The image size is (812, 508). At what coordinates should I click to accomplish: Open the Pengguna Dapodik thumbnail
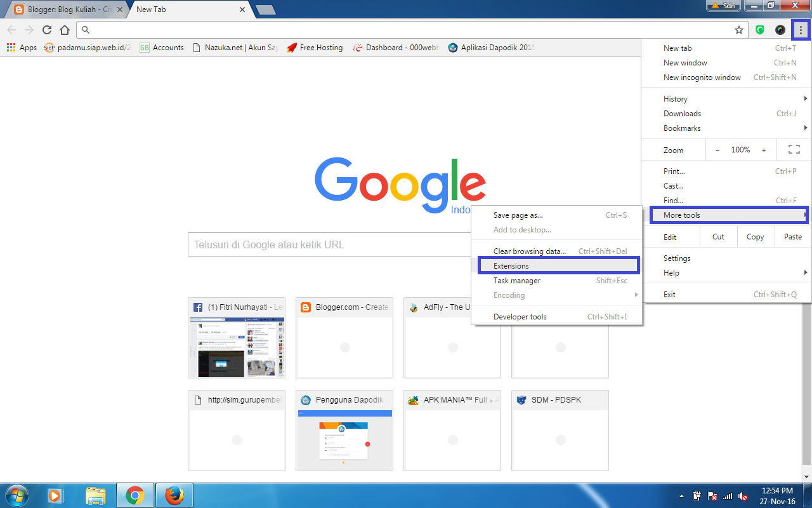coord(344,431)
